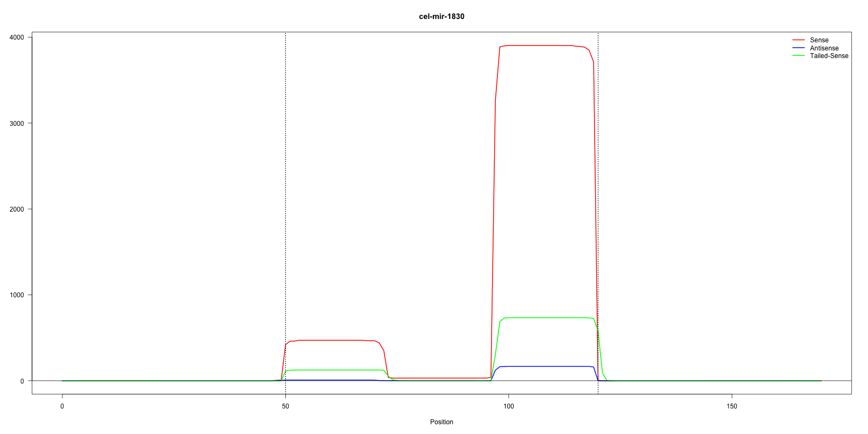Screen dimensions: 868x434
Task: Click the blue Antisense legend line swatch
Action: (798, 48)
